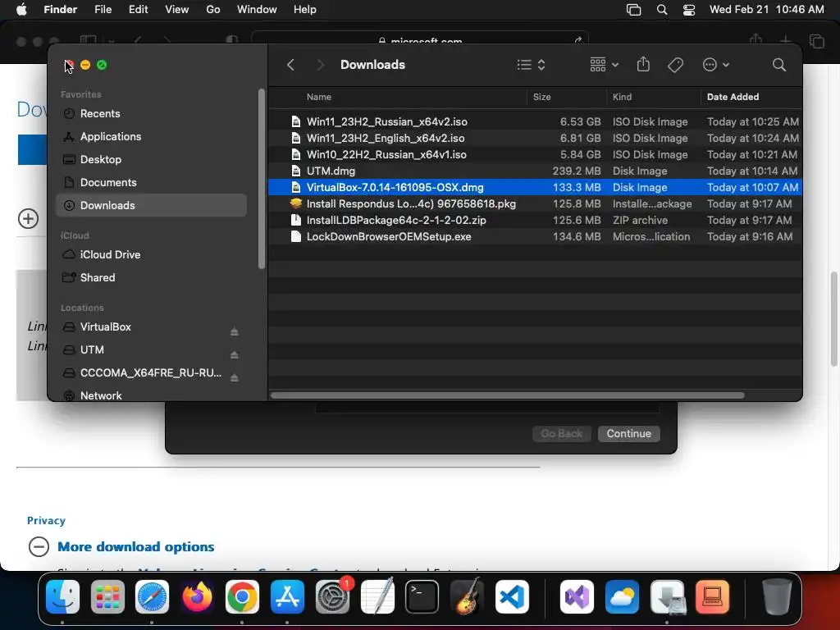Open the Window menu
Viewport: 840px width, 630px height.
pyautogui.click(x=257, y=10)
